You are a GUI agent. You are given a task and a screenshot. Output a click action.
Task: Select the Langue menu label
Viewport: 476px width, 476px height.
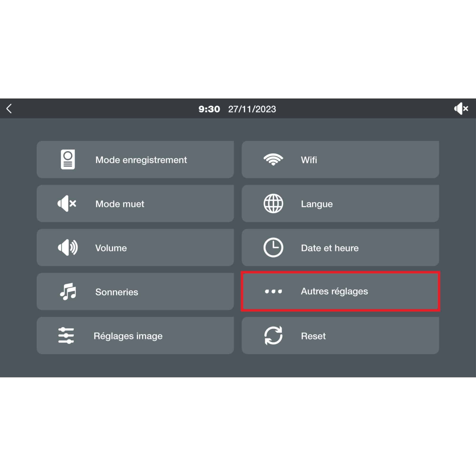tap(317, 204)
